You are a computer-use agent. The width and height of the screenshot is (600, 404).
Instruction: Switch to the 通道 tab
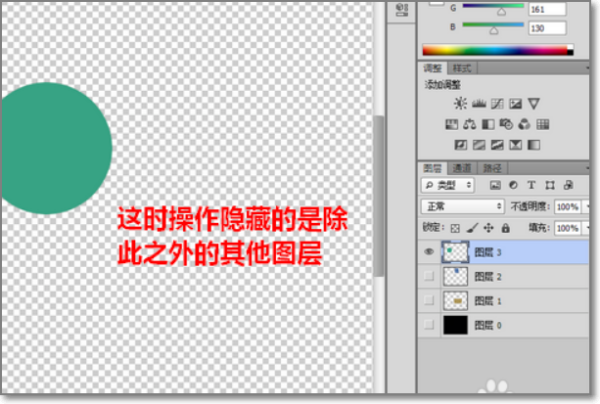(x=462, y=168)
